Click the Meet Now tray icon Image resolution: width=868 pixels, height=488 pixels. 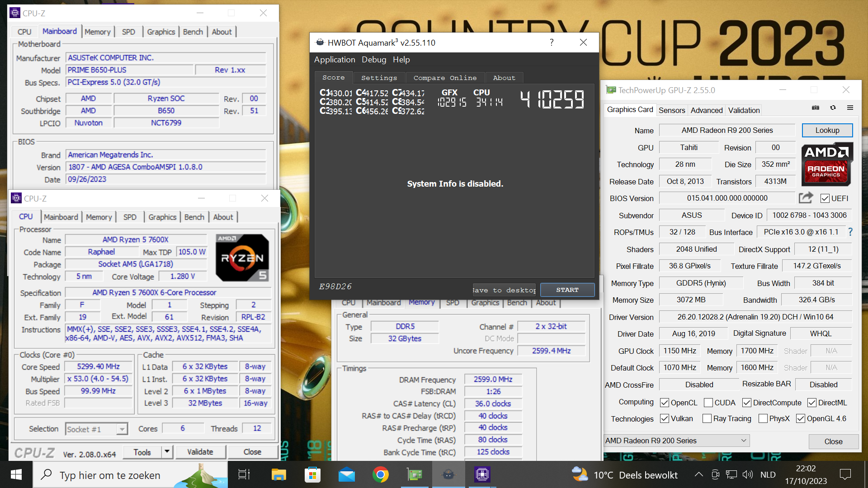pyautogui.click(x=715, y=474)
